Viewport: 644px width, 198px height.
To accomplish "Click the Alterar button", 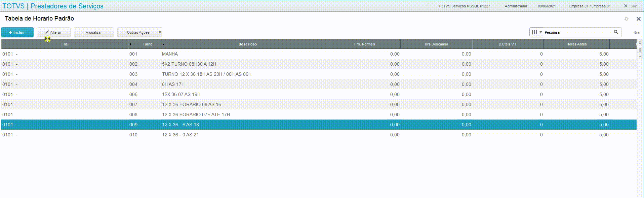I will point(54,32).
